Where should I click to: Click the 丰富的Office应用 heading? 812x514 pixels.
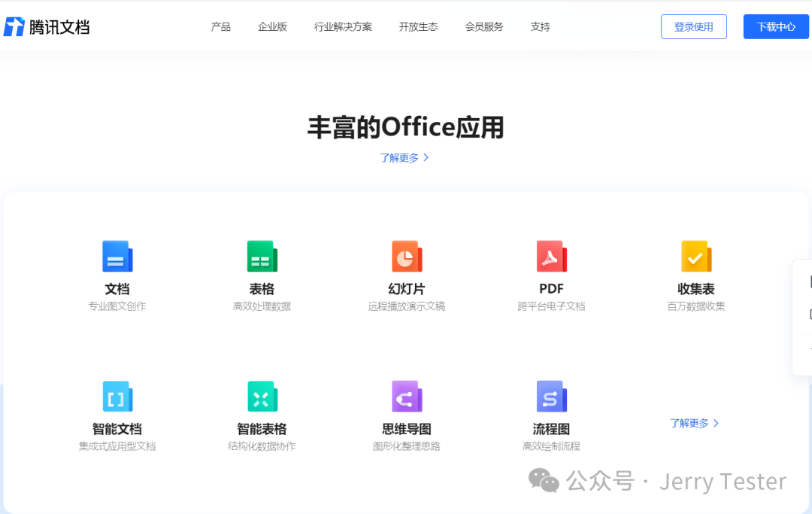coord(405,127)
